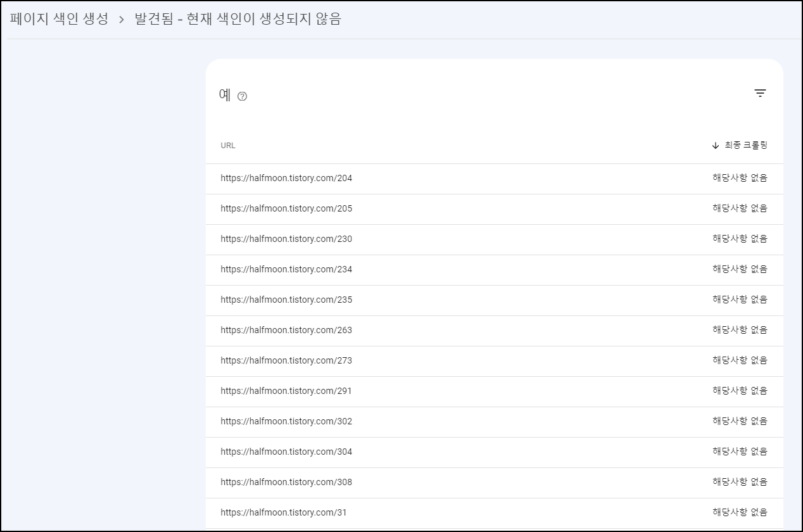Click 해당사항 없음 in the /302 row
803x532 pixels.
pos(740,421)
